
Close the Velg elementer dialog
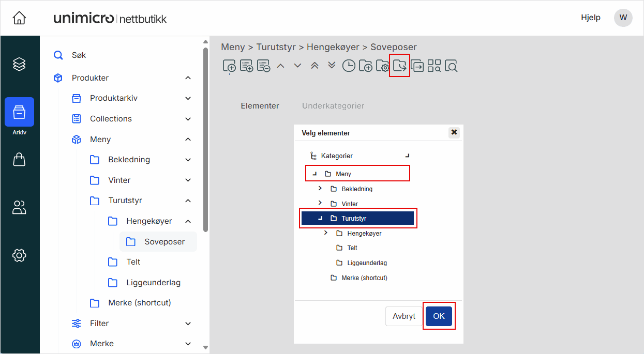tap(454, 133)
